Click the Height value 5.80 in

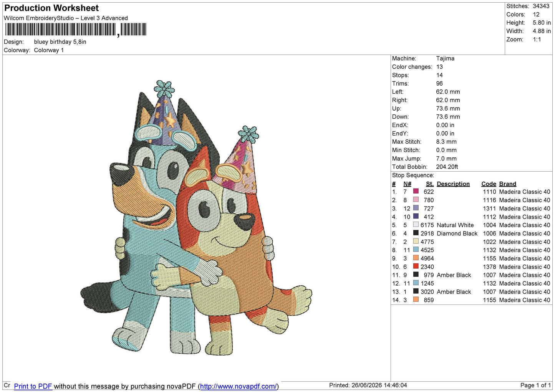pyautogui.click(x=542, y=23)
